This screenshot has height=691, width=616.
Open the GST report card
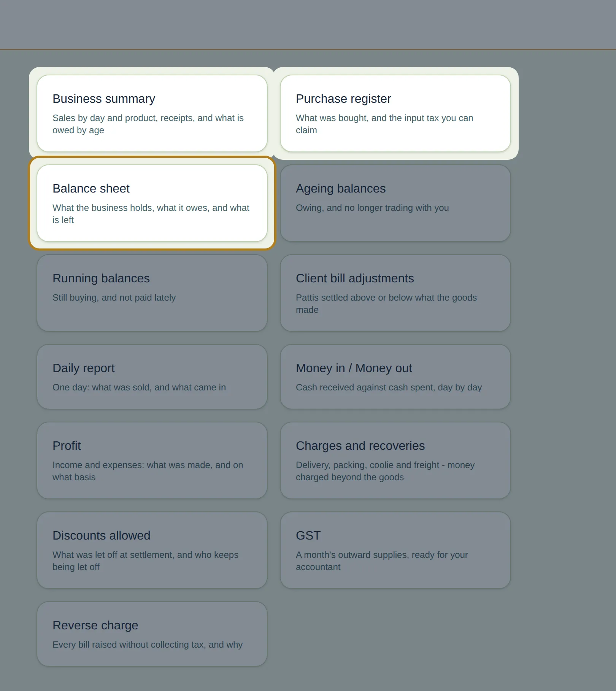(395, 550)
